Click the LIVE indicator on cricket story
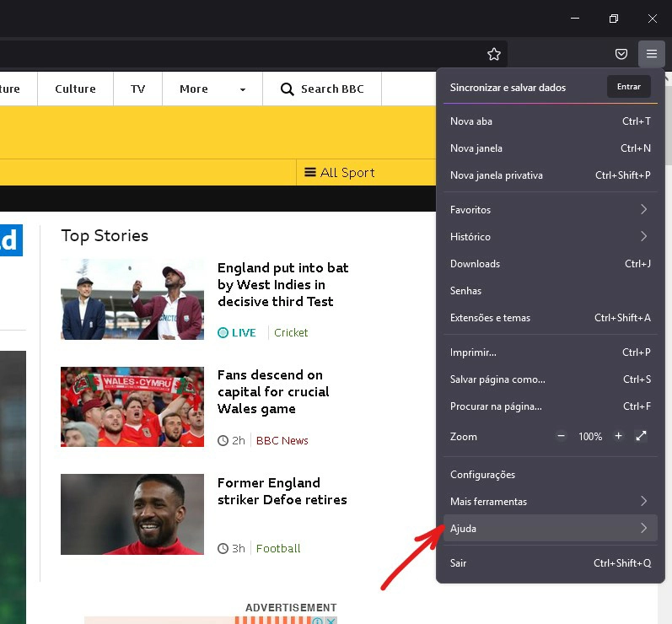672x624 pixels. 237,332
